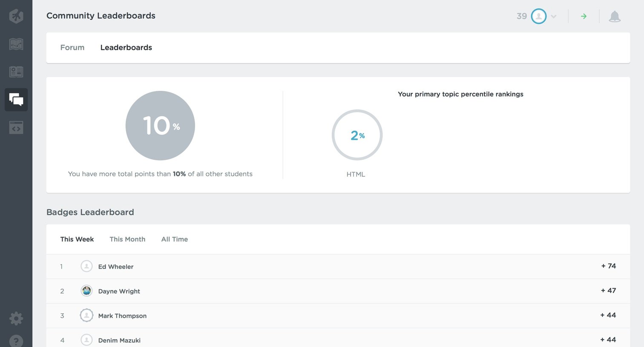Click Denim Mazuki's avatar icon

(86, 340)
